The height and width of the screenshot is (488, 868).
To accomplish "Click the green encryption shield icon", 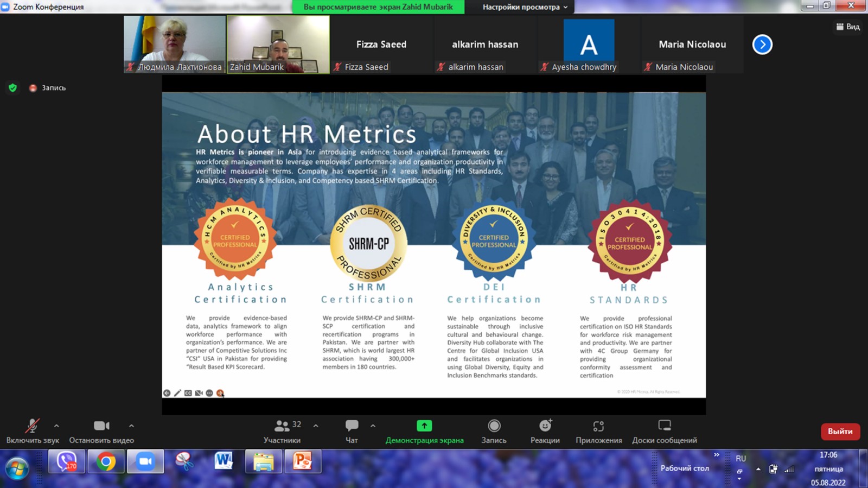I will point(13,88).
